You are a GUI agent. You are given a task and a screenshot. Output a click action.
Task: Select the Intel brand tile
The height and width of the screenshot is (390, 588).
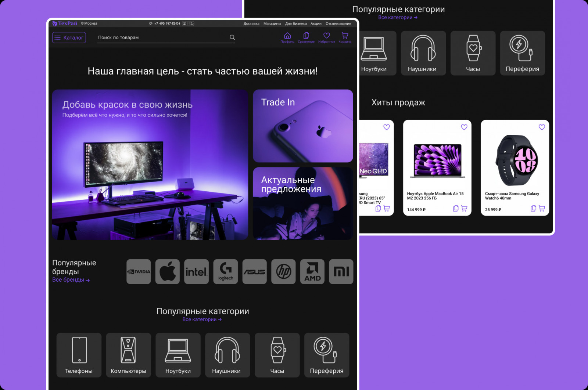[196, 271]
